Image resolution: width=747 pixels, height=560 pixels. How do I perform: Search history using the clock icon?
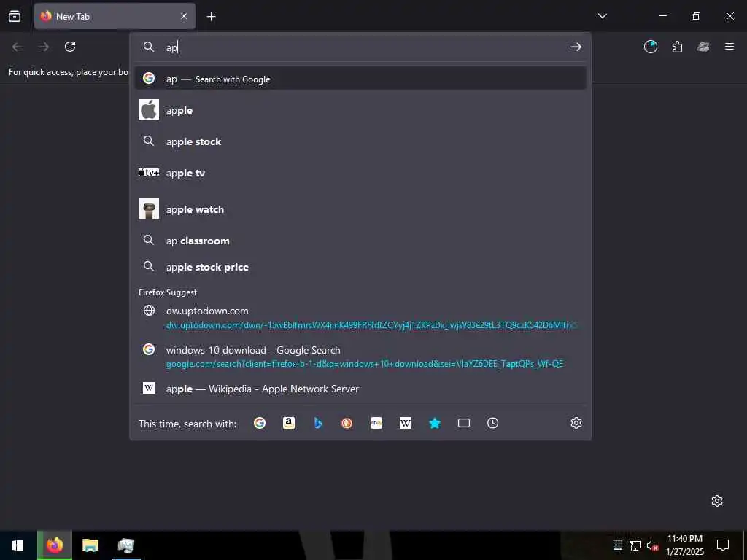coord(492,423)
